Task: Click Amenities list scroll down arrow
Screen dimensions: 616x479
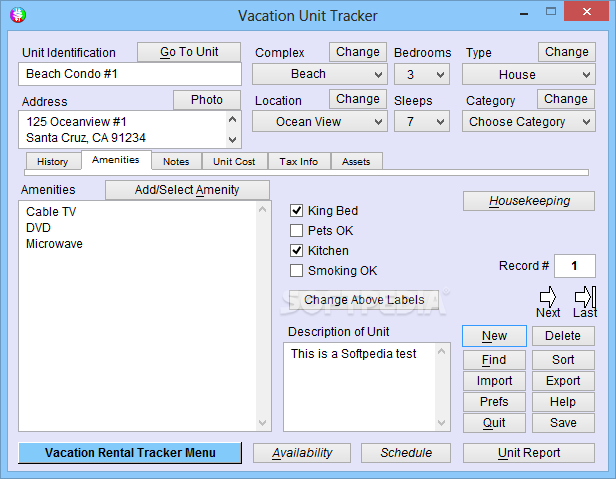Action: coord(263,423)
